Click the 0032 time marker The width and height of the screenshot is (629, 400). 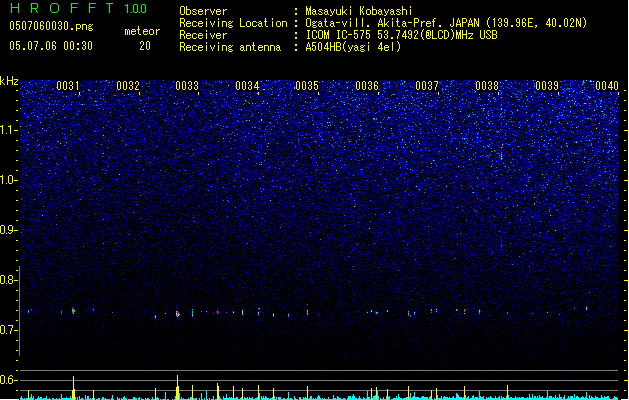point(128,85)
